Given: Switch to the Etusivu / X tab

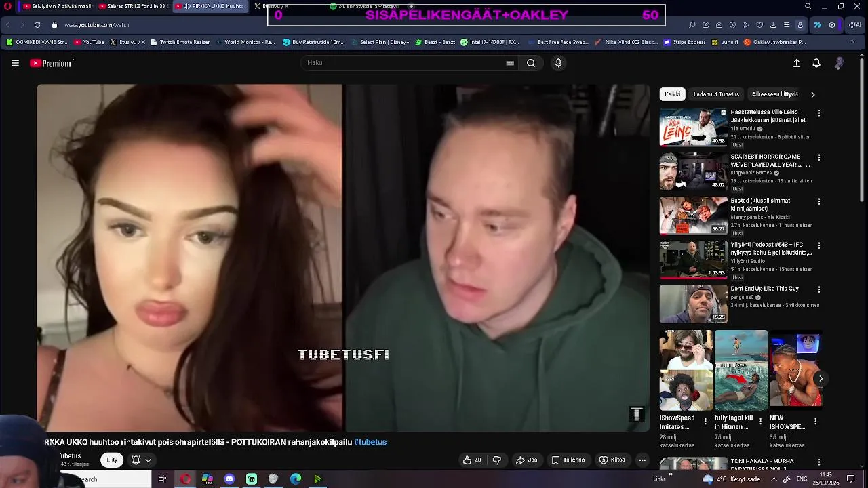Looking at the screenshot, I should coord(271,6).
